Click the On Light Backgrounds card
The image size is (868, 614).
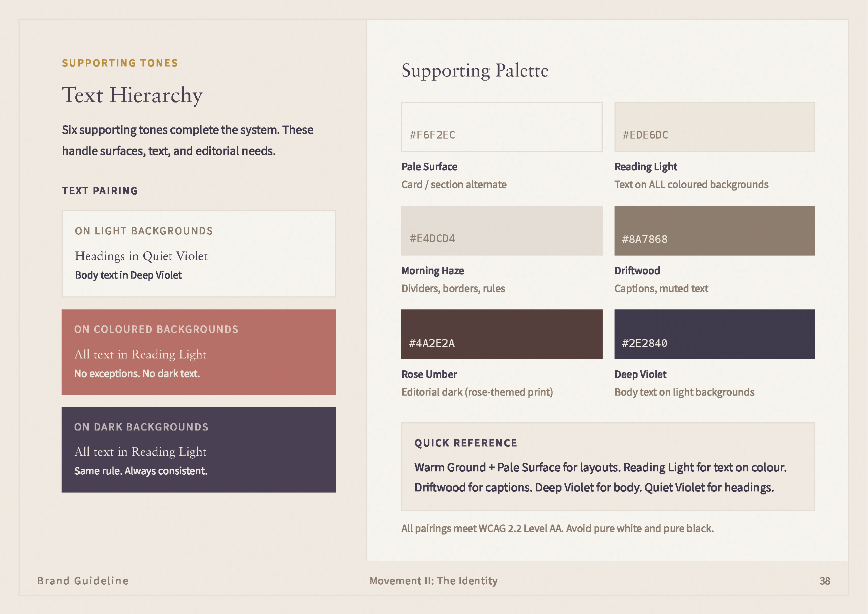point(199,254)
